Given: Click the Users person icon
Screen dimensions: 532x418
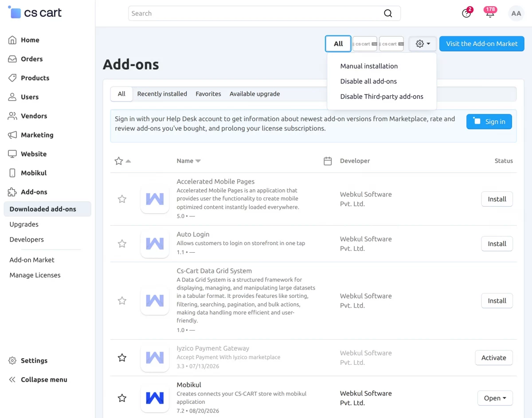Looking at the screenshot, I should (x=12, y=97).
